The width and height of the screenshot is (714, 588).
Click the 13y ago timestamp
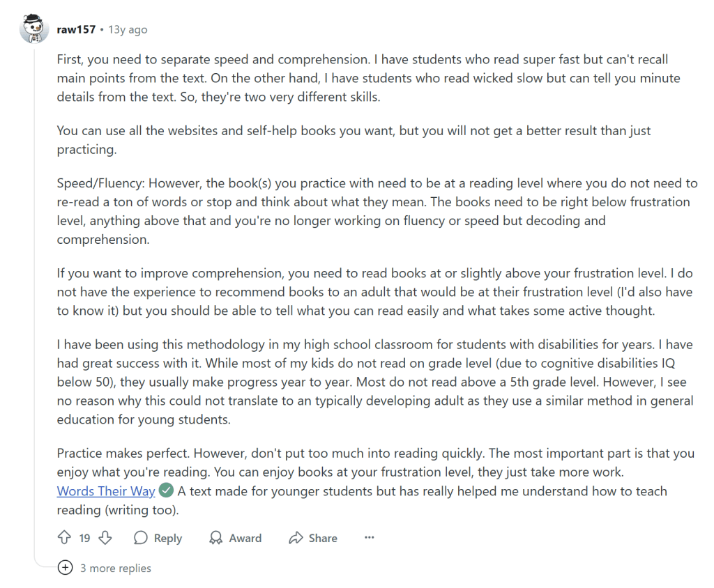click(128, 30)
